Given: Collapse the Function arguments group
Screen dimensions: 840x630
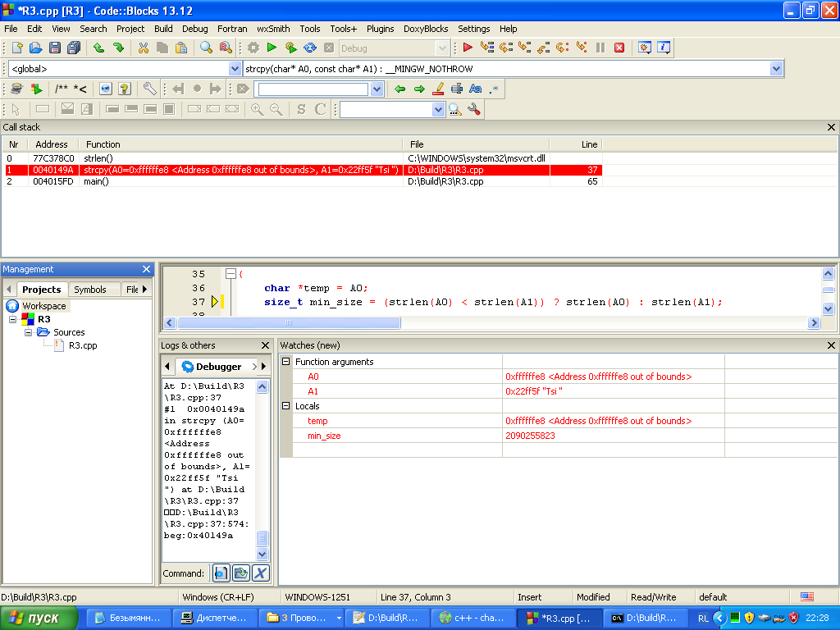Looking at the screenshot, I should (x=286, y=362).
